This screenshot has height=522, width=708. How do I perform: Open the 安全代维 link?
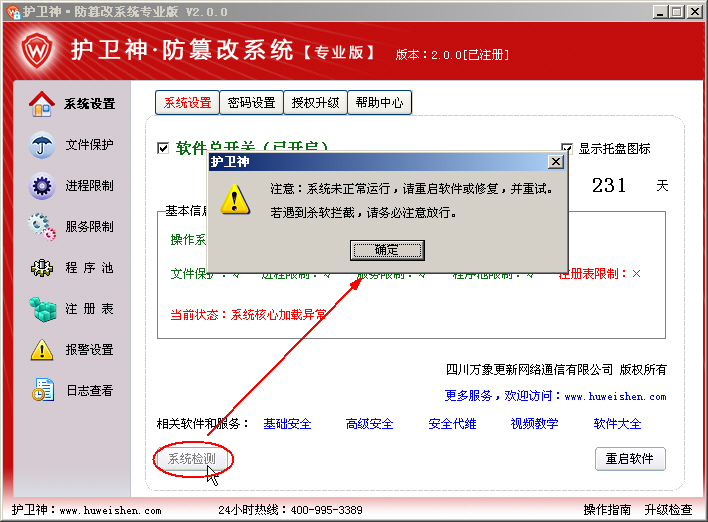click(452, 424)
